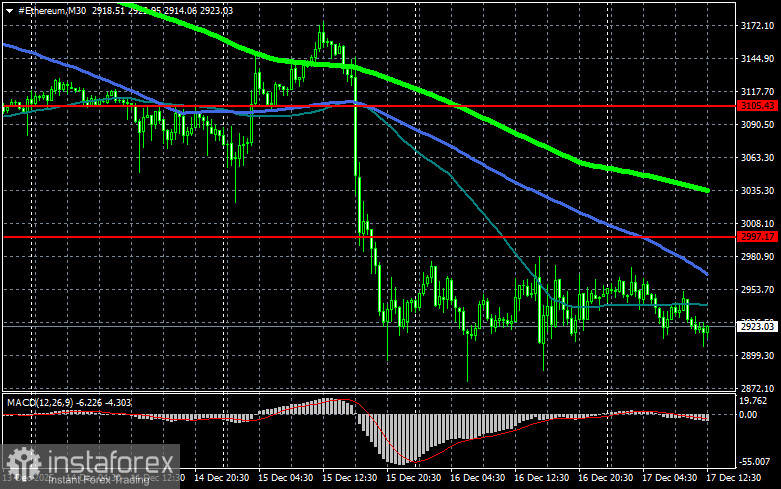Select the red 3105.43 level price tag
The width and height of the screenshot is (781, 489).
point(757,106)
